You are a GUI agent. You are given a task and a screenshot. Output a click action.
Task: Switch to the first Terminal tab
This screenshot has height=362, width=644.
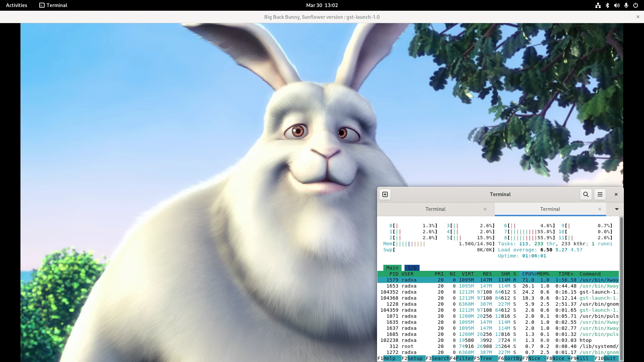(x=436, y=209)
